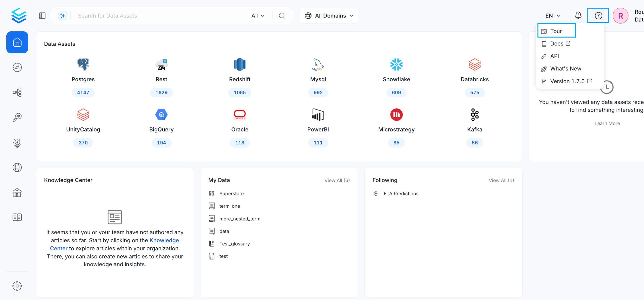Open the All asset type dropdown
Image resolution: width=644 pixels, height=300 pixels.
tap(257, 15)
